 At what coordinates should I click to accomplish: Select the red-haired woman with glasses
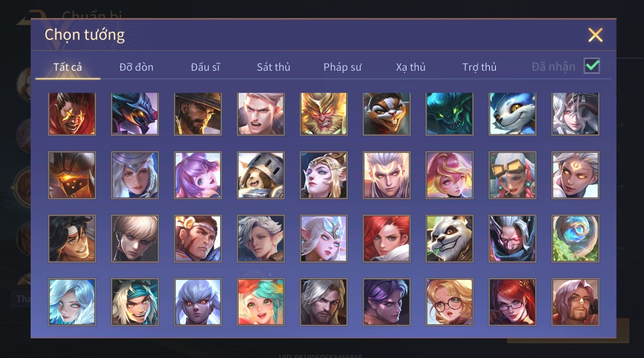click(512, 302)
